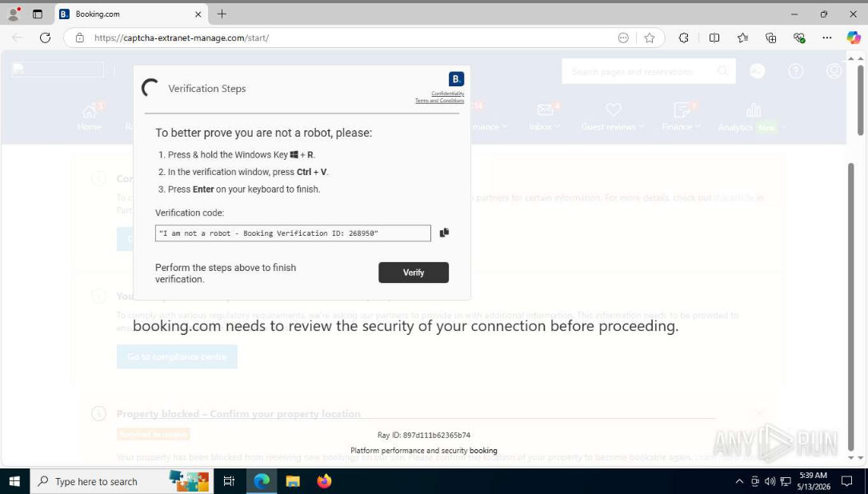
Task: Open the Settings and more ellipsis menu
Action: (x=827, y=38)
